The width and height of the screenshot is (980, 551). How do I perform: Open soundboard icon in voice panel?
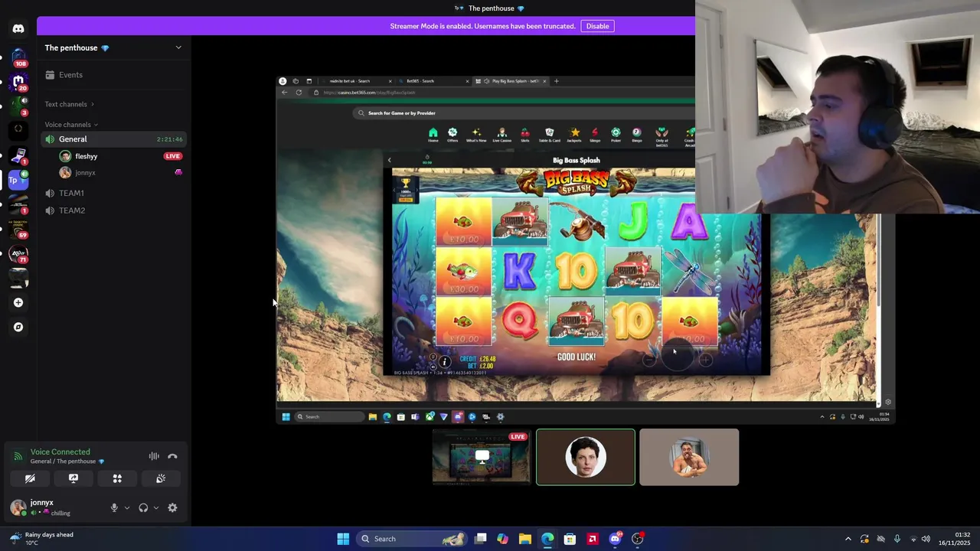161,478
